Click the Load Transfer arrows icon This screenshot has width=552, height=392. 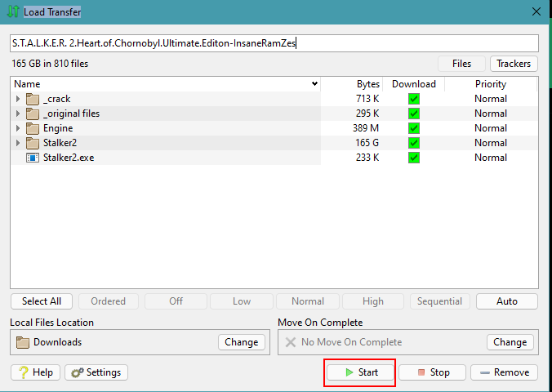pos(13,11)
